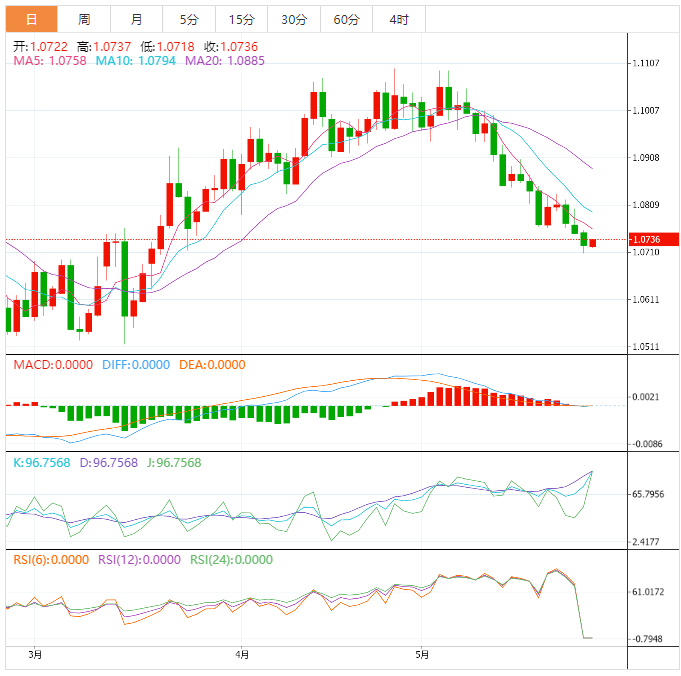Click the K value KDJ label
The image size is (681, 676).
41,463
